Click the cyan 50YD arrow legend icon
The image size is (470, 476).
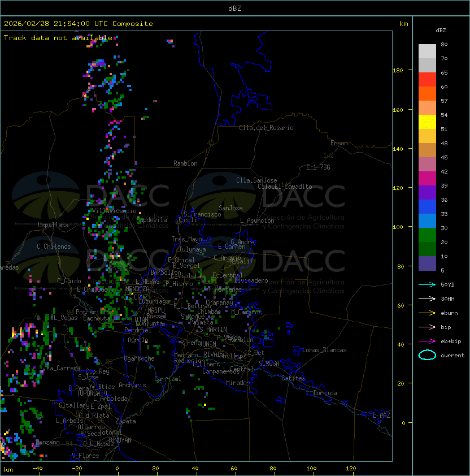point(427,284)
